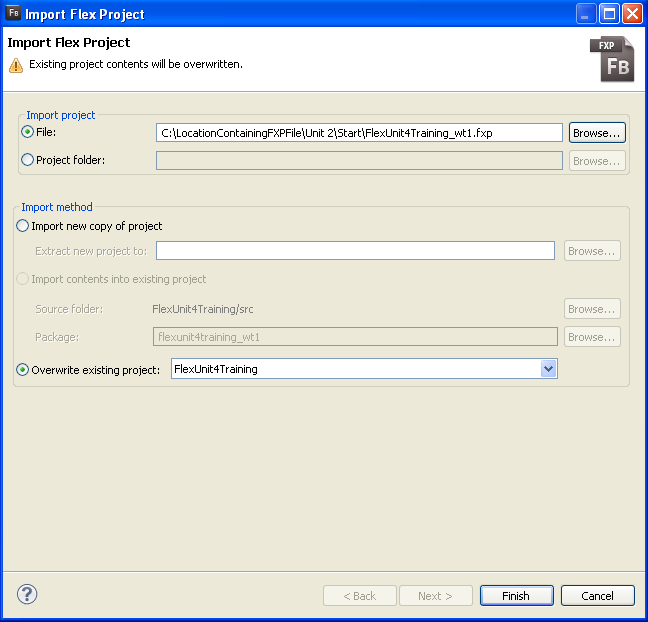The height and width of the screenshot is (622, 648).
Task: Click the File path text field
Action: click(359, 132)
